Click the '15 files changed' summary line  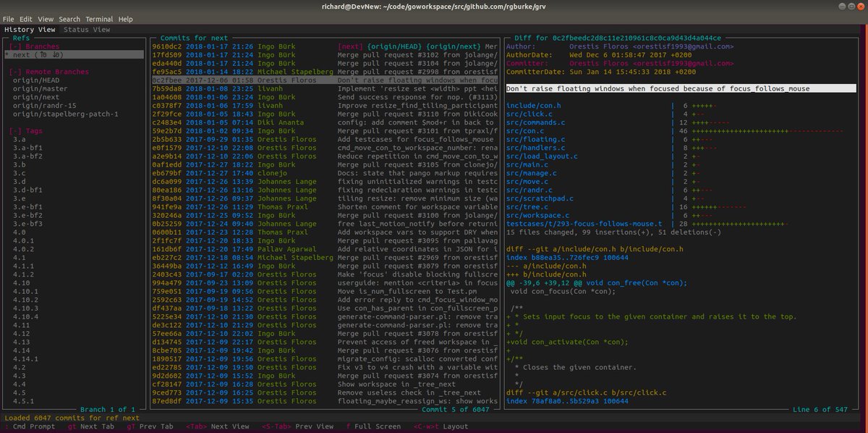[613, 232]
